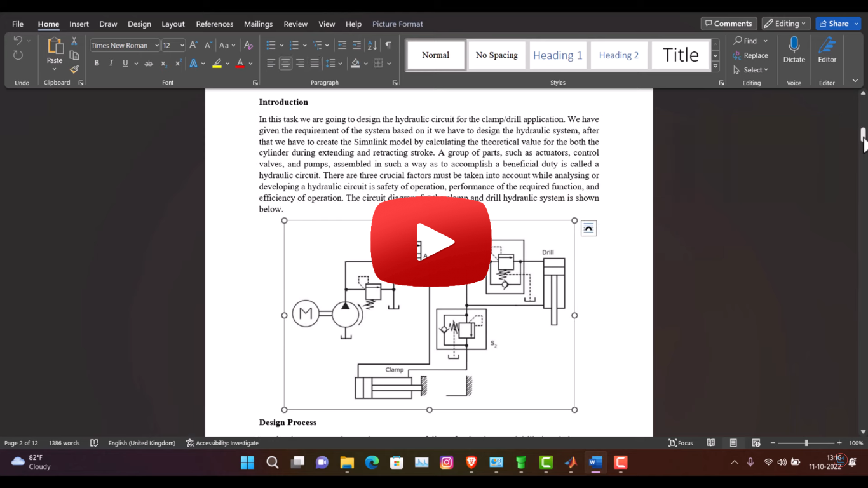Open the File menu
Screen dimensions: 868x488
click(x=18, y=24)
